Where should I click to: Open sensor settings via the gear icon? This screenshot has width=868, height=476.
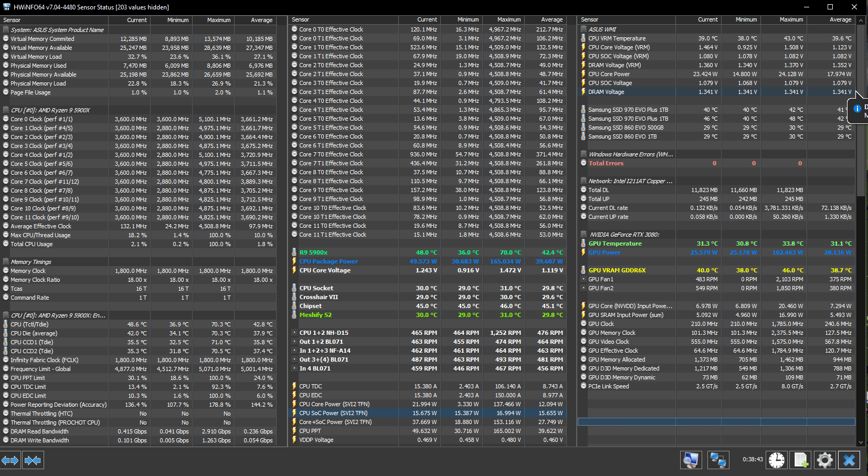click(825, 460)
